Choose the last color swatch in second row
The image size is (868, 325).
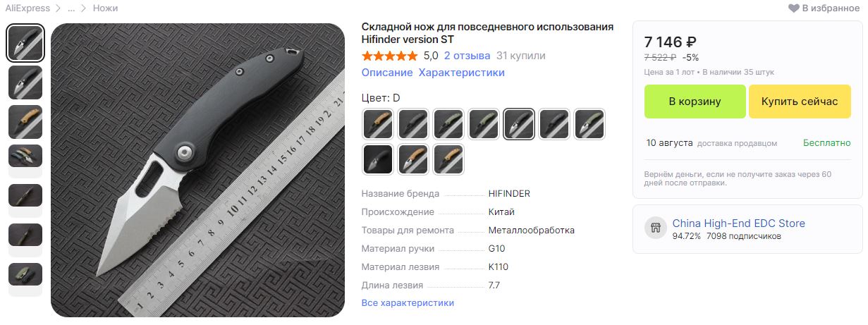click(448, 159)
